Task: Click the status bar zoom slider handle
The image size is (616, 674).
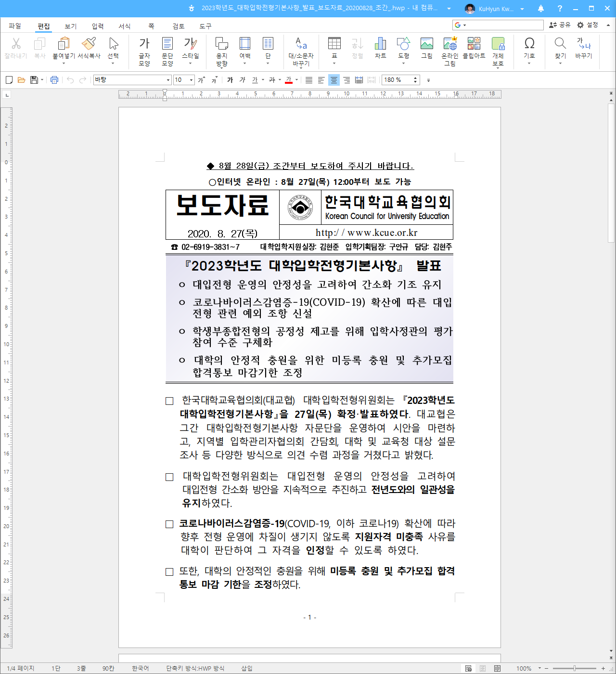Action: tap(575, 668)
